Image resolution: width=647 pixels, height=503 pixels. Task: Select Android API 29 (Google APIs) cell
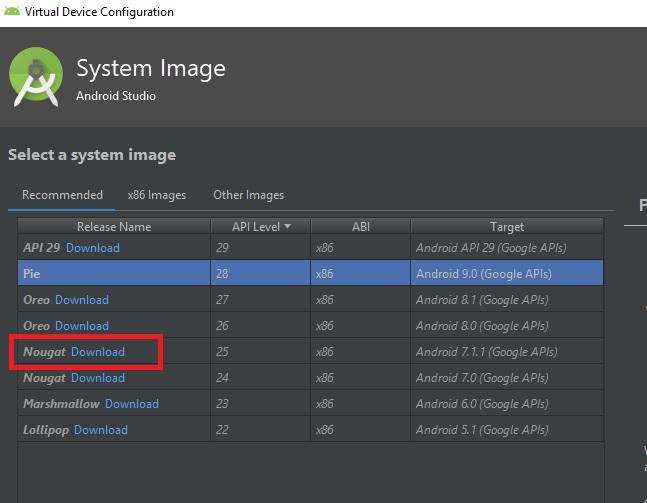pyautogui.click(x=507, y=248)
